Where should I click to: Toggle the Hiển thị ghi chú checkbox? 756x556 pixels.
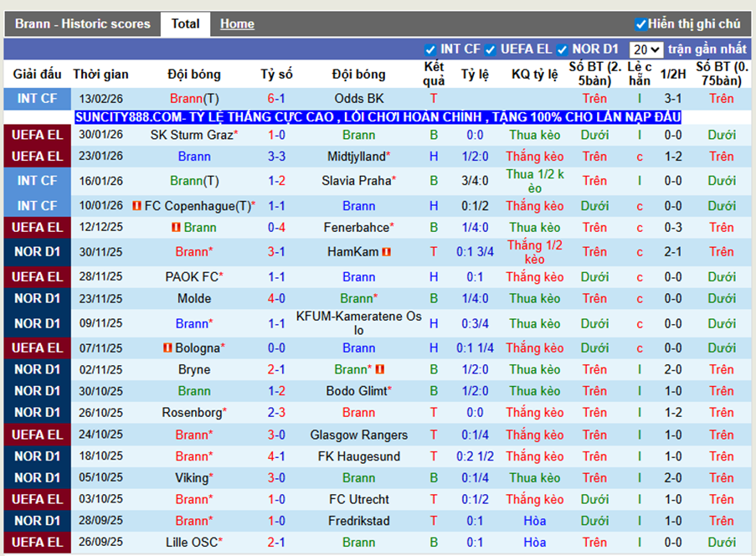(x=640, y=24)
